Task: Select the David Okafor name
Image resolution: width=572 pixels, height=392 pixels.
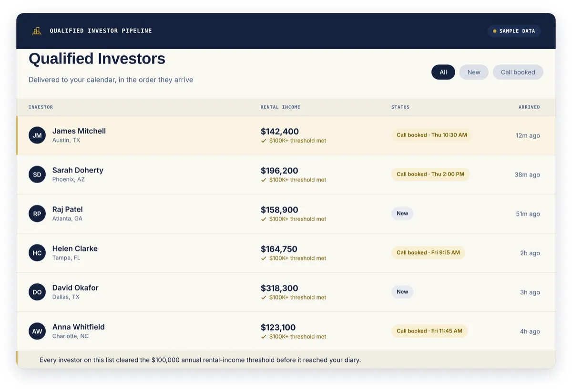Action: tap(75, 288)
